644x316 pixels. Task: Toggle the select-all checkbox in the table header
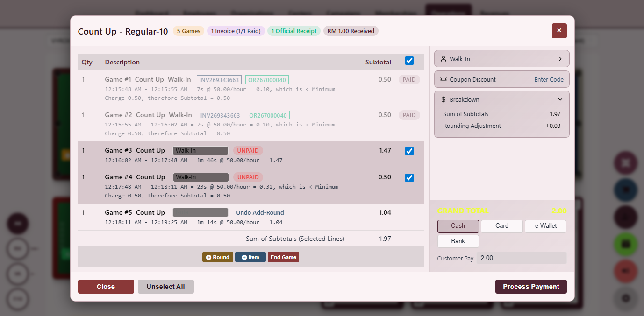coord(409,61)
